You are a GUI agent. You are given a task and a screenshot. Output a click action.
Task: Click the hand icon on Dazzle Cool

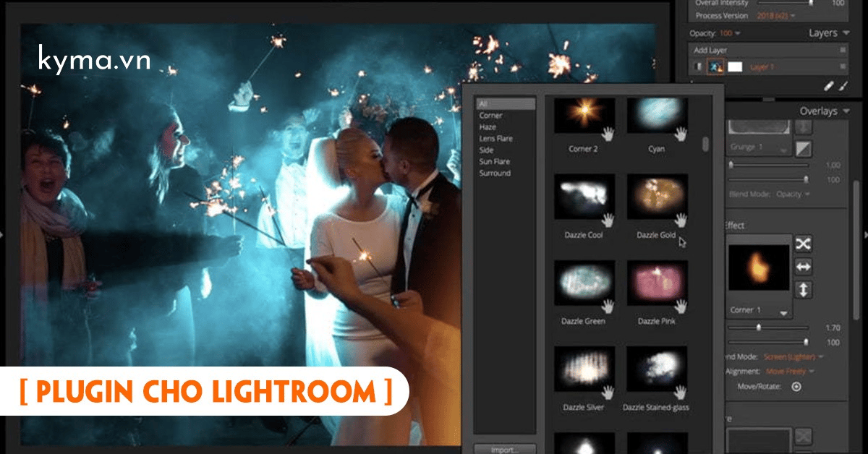[608, 219]
